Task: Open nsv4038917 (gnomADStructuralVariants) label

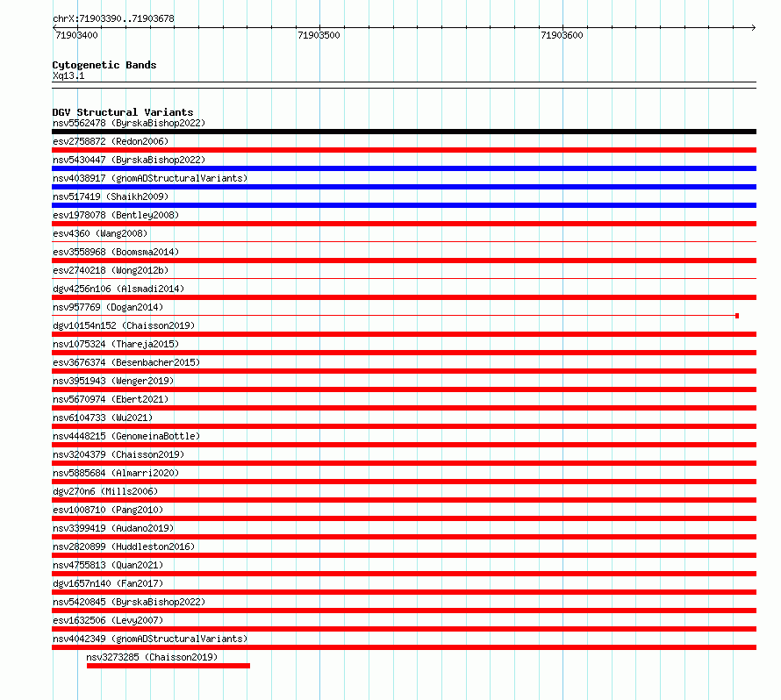Action: coord(150,178)
